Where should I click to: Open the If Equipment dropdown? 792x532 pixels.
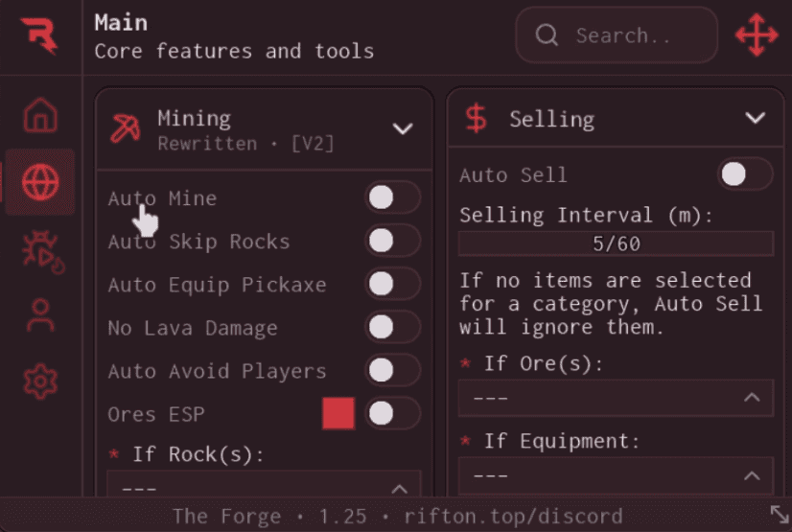tap(616, 476)
